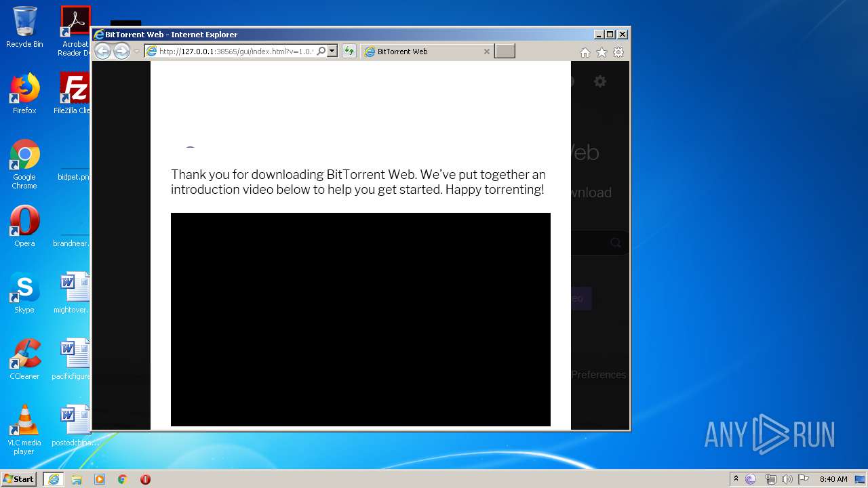
Task: Open IE Favorites star
Action: tap(601, 52)
